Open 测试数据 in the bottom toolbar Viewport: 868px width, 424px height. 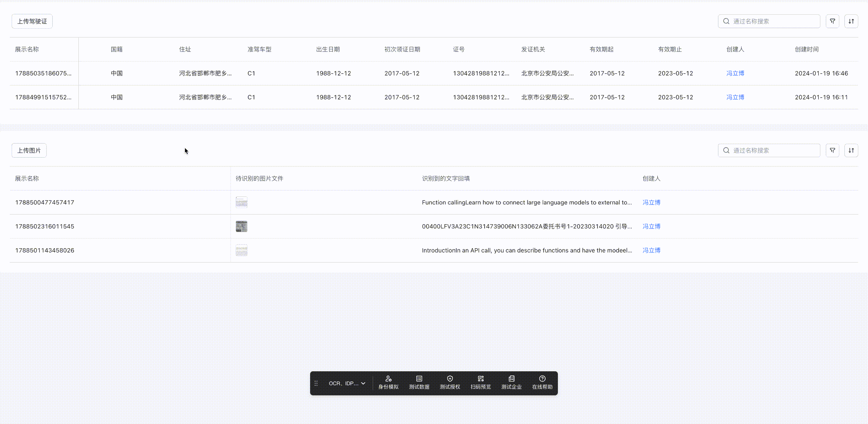click(419, 383)
